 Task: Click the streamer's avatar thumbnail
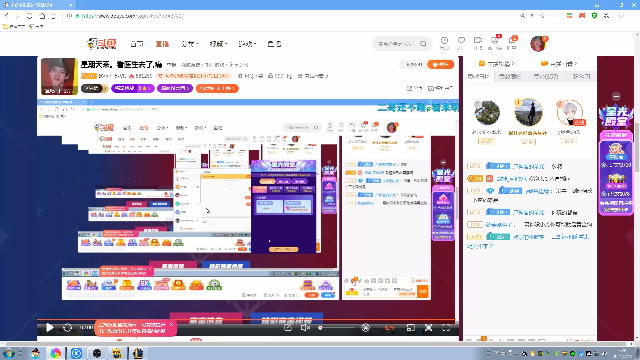click(59, 76)
